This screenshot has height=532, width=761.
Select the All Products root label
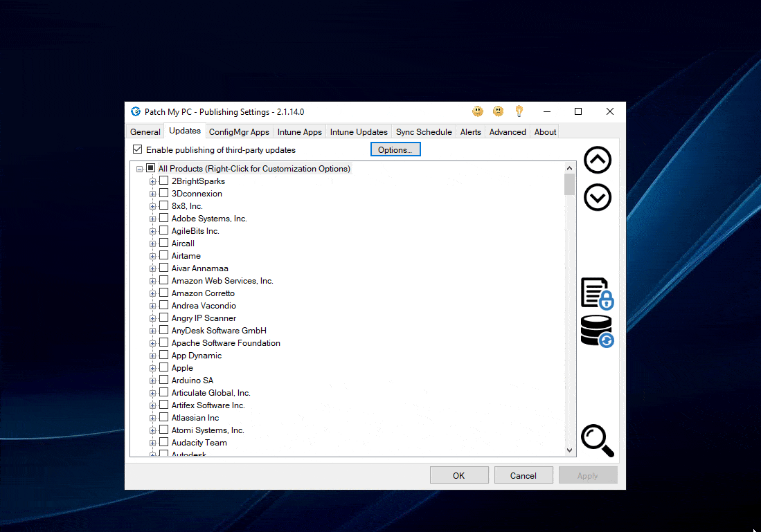tap(254, 169)
